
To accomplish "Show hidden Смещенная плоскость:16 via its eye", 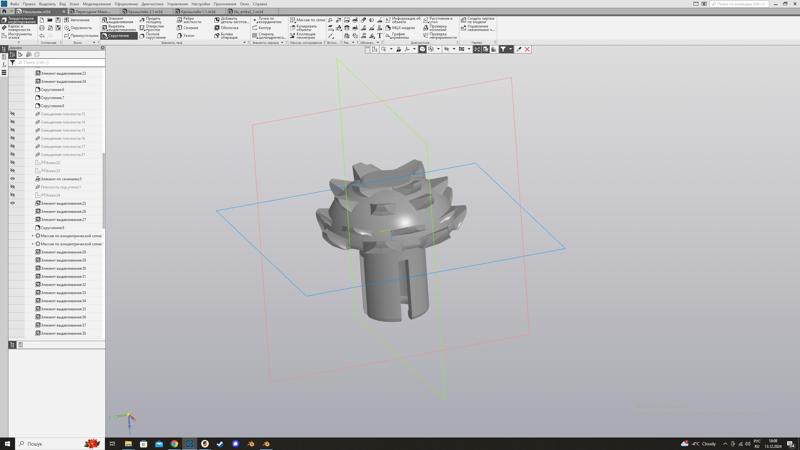I will point(13,138).
